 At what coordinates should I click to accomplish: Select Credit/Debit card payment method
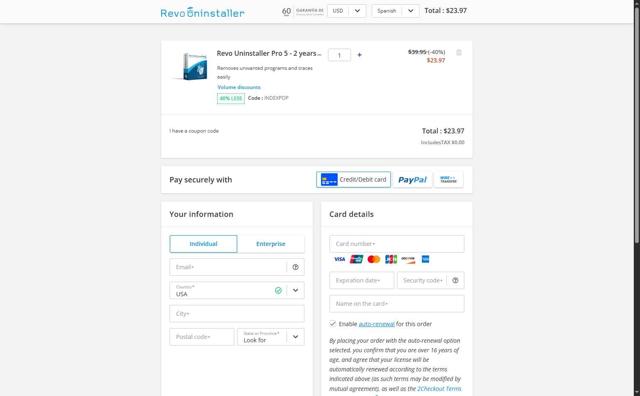pyautogui.click(x=353, y=180)
